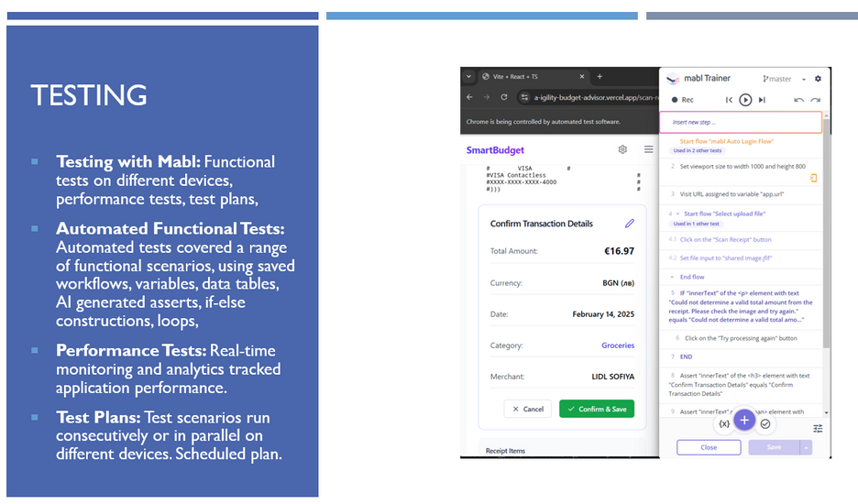This screenshot has width=858, height=504.
Task: Select the Start flow "mabl Auto Login Flow" step
Action: point(726,141)
